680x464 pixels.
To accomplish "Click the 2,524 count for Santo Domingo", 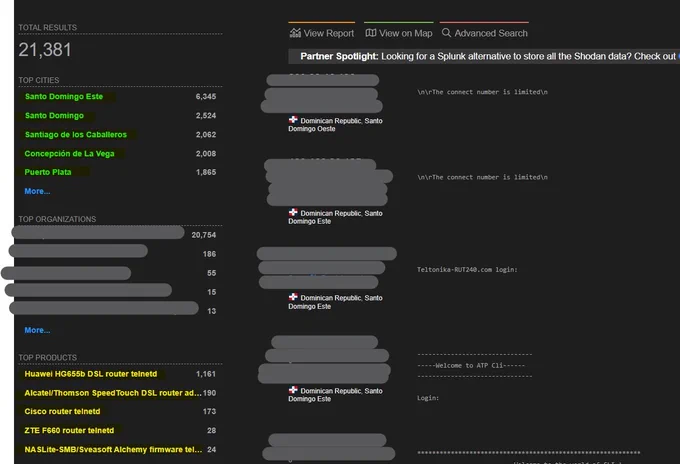I will point(206,115).
